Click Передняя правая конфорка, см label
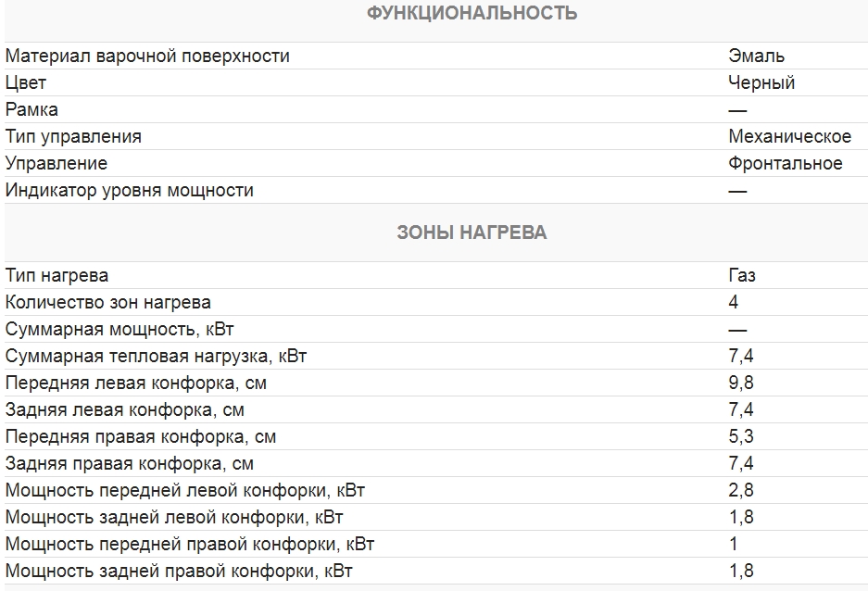 coord(141,437)
